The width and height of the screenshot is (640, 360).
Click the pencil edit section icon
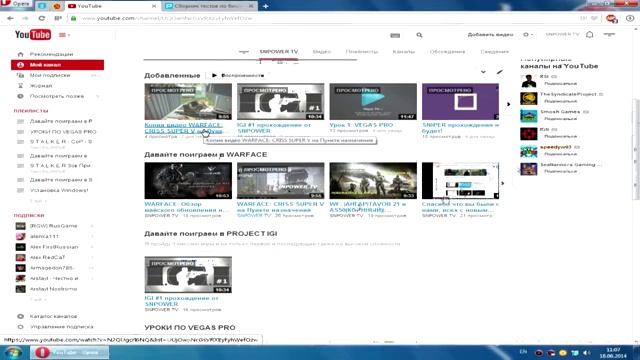click(x=500, y=72)
